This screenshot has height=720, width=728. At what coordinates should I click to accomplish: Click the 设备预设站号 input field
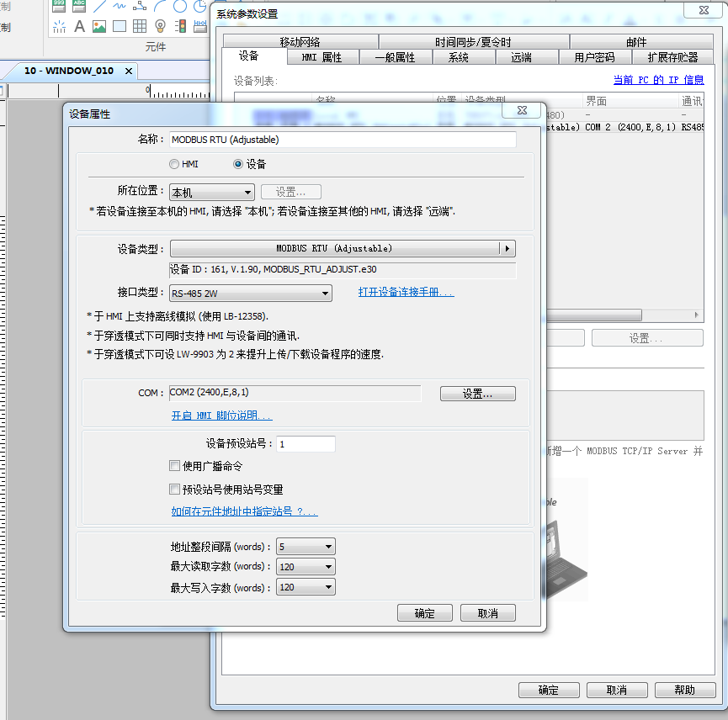pos(306,444)
